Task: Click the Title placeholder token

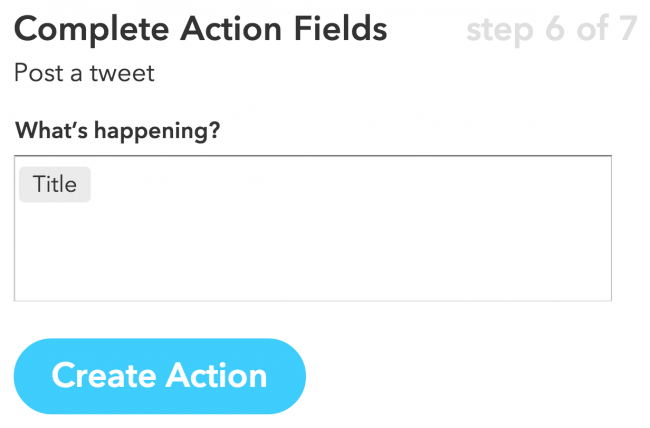Action: (55, 185)
